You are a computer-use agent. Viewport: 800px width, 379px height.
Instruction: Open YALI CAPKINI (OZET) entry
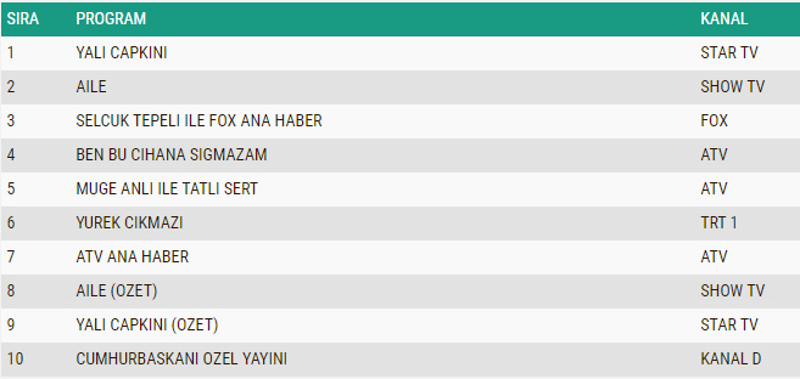(x=147, y=325)
